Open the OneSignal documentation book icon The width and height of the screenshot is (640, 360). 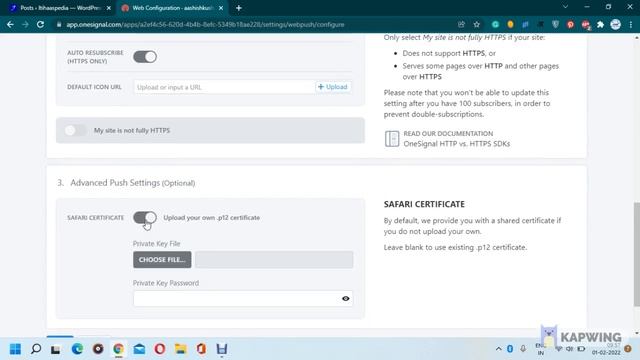tap(392, 139)
